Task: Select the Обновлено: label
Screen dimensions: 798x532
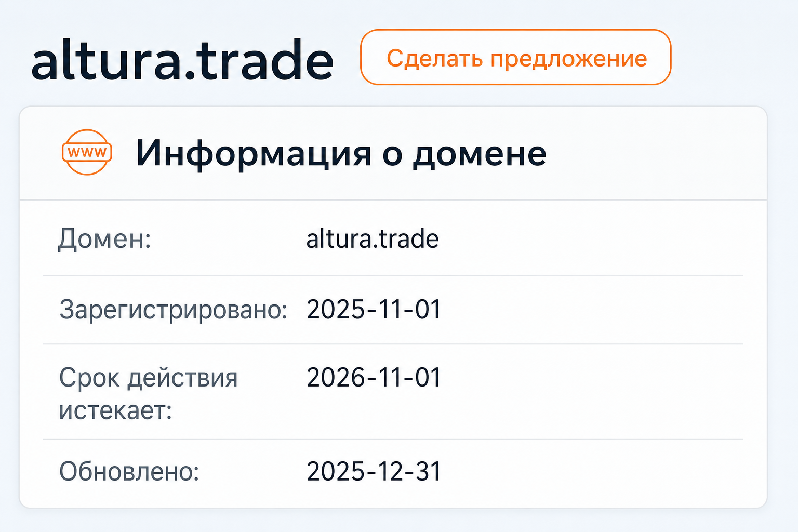Action: coord(129,472)
